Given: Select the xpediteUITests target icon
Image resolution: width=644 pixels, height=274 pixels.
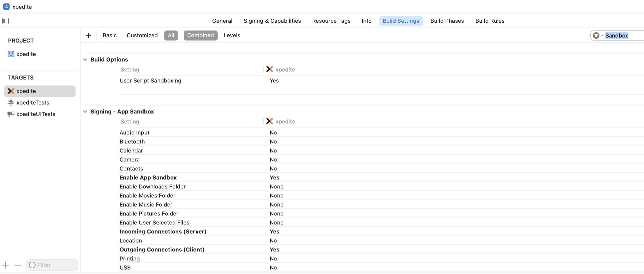Looking at the screenshot, I should [11, 114].
